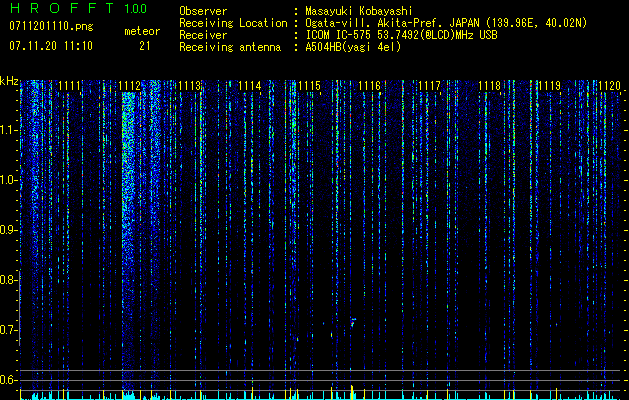Click the 1119 time marker
The height and width of the screenshot is (400, 629).
click(x=550, y=86)
